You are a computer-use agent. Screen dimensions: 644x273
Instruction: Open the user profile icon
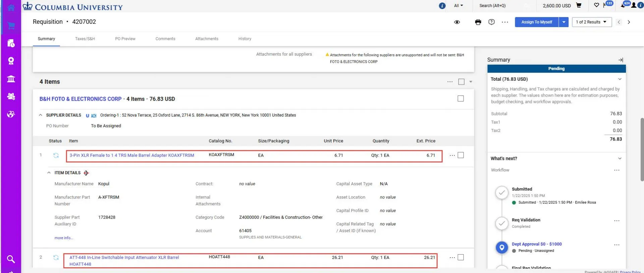(634, 5)
